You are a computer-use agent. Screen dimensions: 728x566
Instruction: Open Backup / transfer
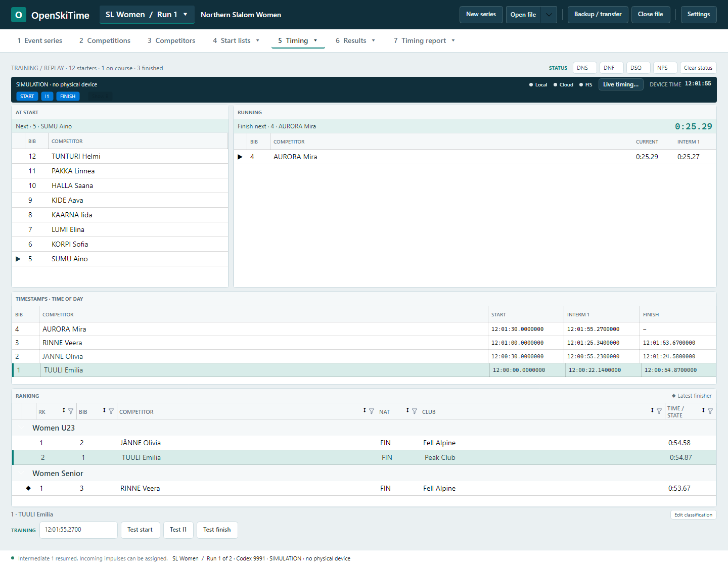pyautogui.click(x=598, y=15)
